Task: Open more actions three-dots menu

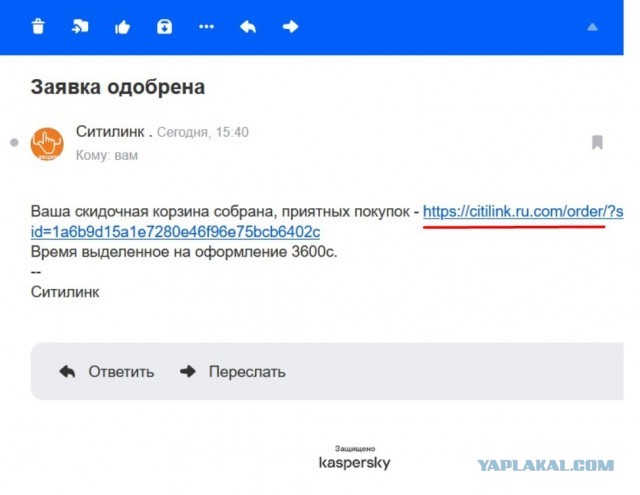Action: pos(206,27)
